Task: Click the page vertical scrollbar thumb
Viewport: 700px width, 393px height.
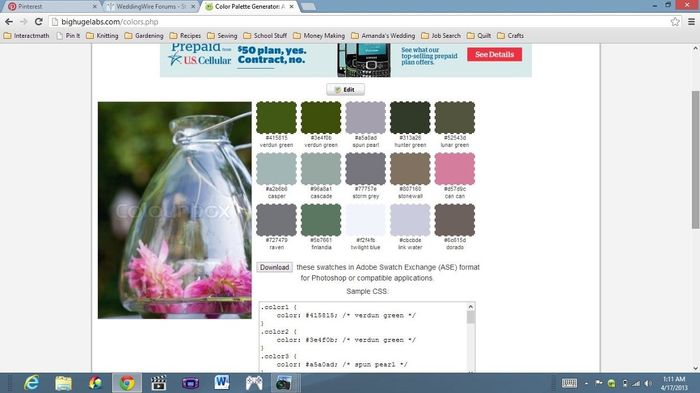Action: (x=696, y=160)
